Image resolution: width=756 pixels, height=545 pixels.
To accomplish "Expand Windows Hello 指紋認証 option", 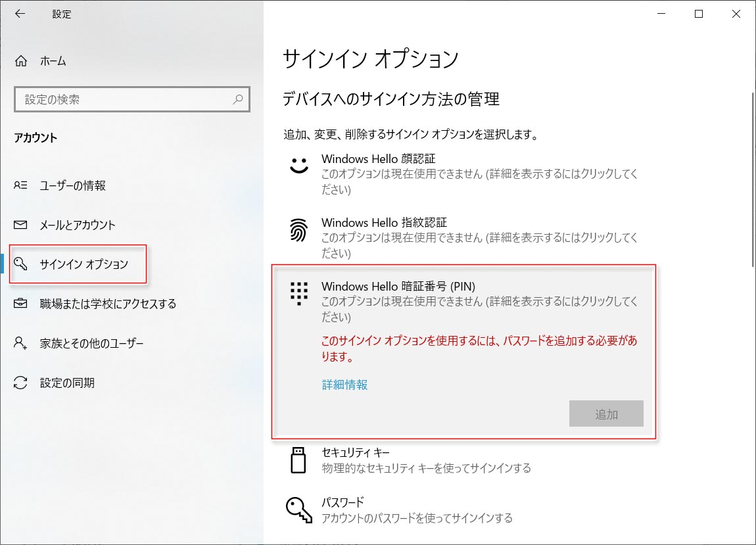I will coord(464,237).
